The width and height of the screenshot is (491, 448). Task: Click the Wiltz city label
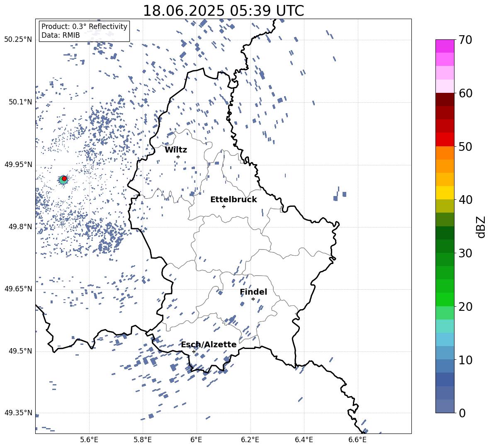(176, 150)
